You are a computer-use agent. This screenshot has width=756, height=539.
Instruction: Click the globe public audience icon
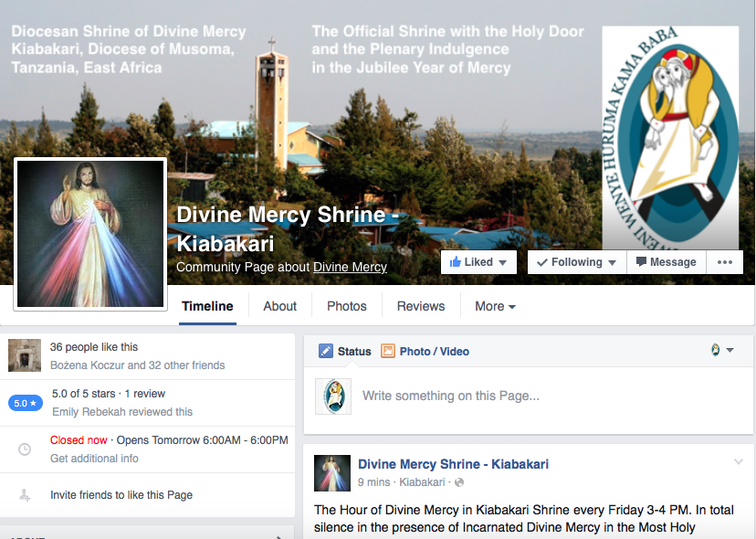pyautogui.click(x=459, y=482)
